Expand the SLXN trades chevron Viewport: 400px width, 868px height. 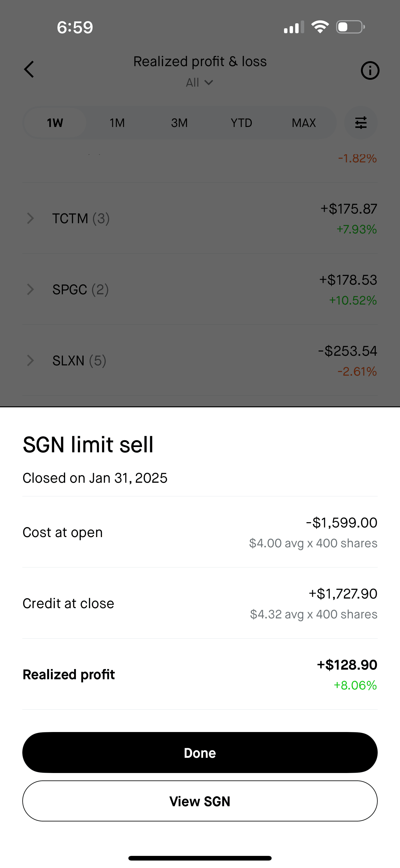click(30, 360)
